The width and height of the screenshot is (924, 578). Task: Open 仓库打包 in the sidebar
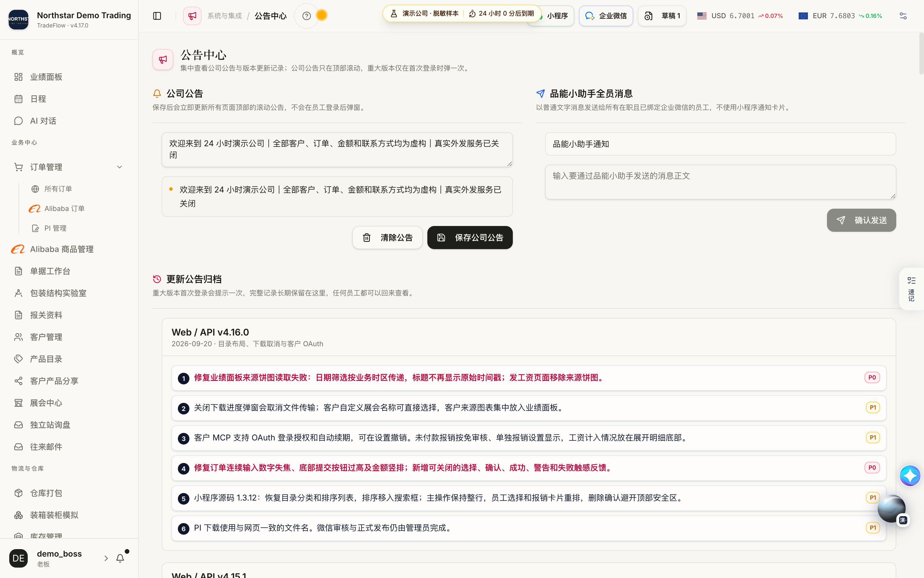tap(69, 493)
